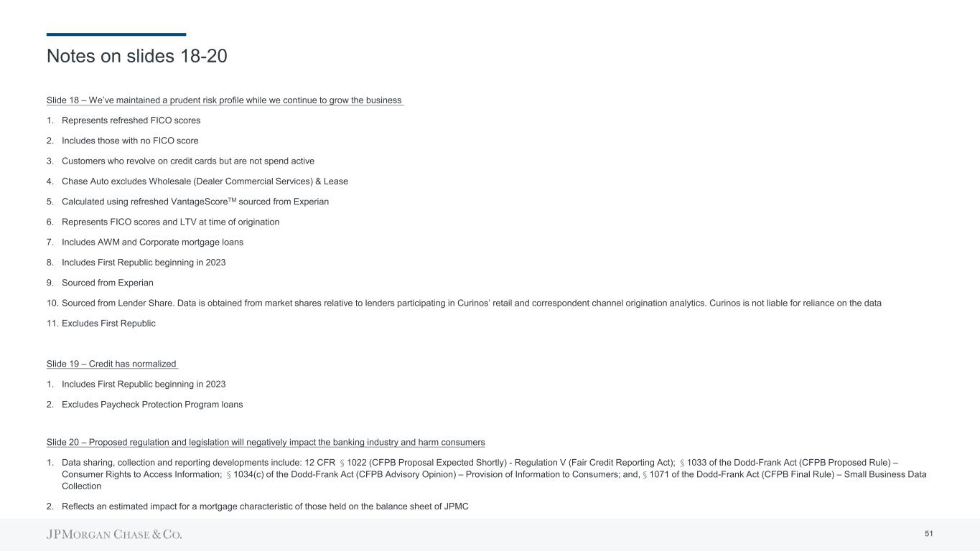Select the refreshed VantageScore note
The width and height of the screenshot is (980, 551).
[x=195, y=202]
